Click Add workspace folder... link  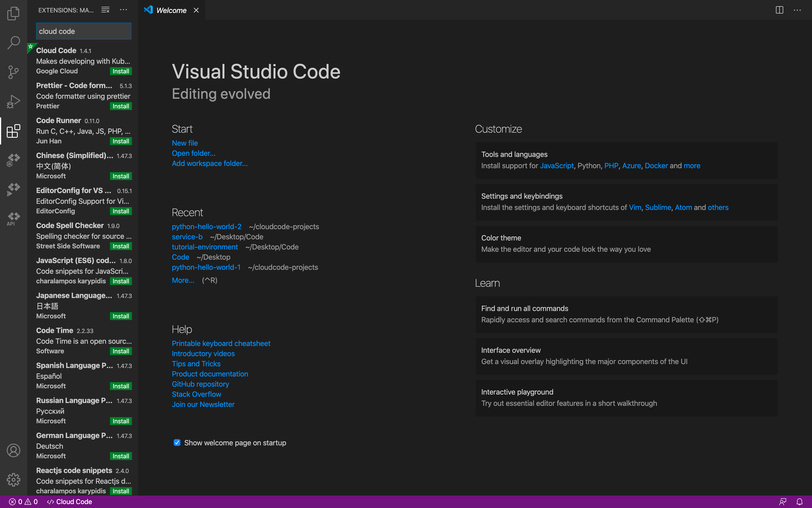pos(210,163)
